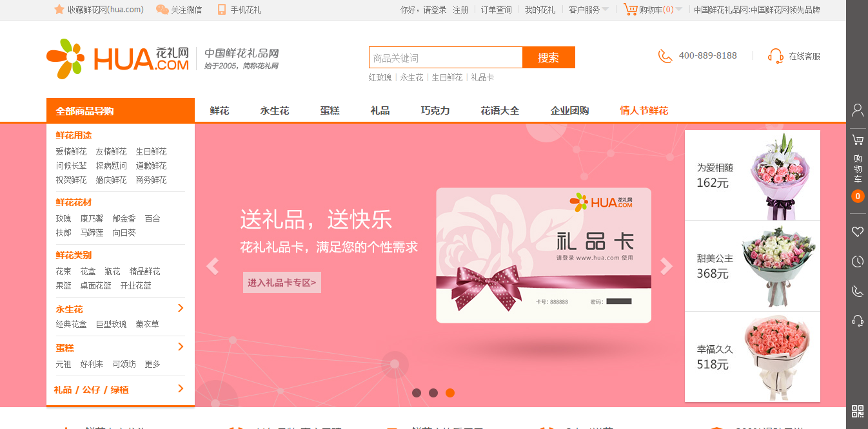Click the phone icon in right sidebar

tap(857, 291)
